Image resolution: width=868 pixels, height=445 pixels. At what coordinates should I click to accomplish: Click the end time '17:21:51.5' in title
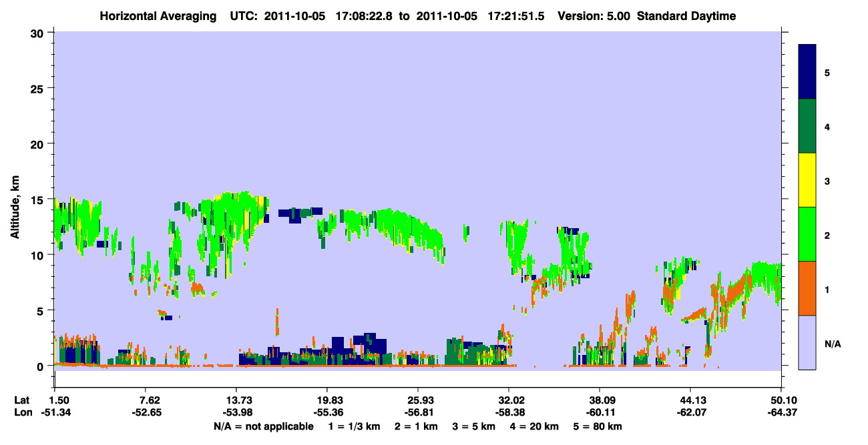click(x=515, y=16)
